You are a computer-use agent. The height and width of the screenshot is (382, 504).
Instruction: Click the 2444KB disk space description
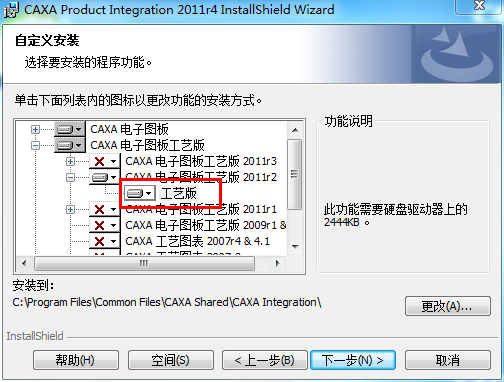(395, 215)
